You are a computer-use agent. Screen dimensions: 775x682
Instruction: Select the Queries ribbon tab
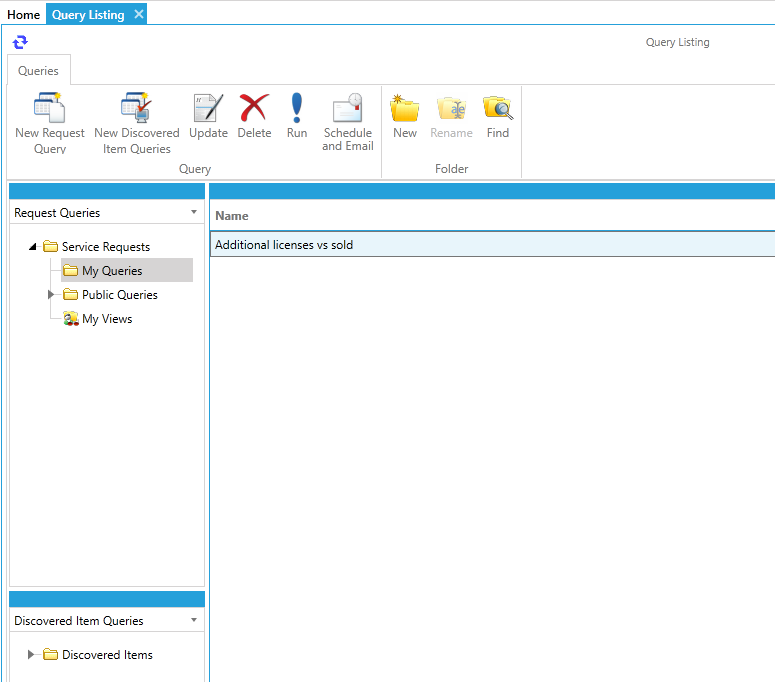(x=38, y=71)
